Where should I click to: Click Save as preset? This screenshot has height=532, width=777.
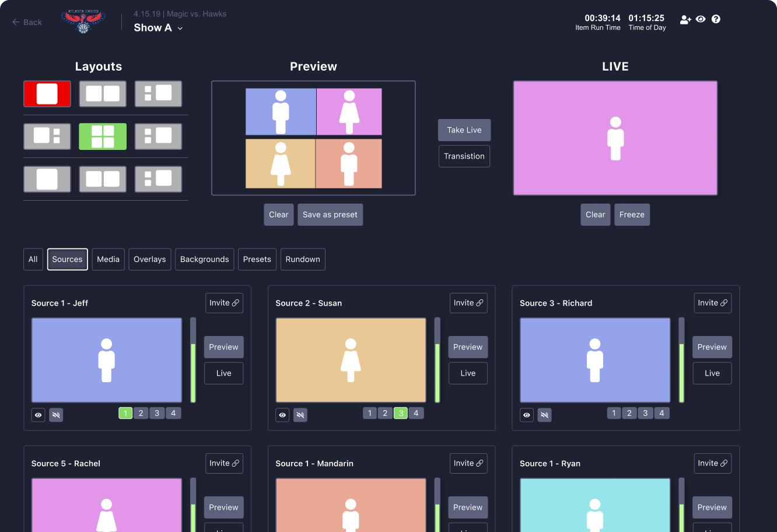(x=330, y=215)
